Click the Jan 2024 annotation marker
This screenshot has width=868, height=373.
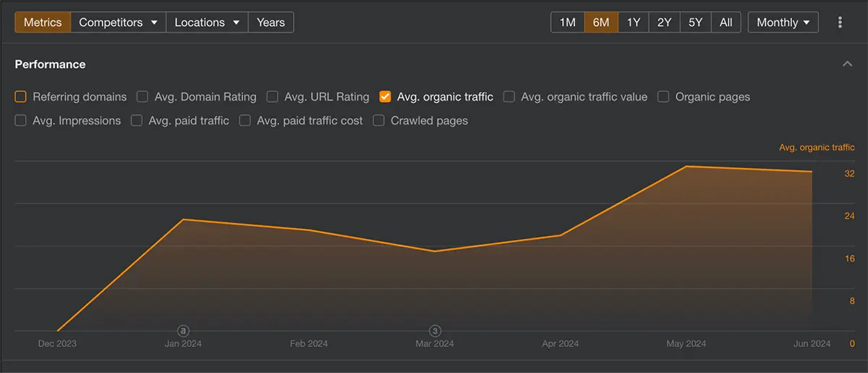(183, 330)
